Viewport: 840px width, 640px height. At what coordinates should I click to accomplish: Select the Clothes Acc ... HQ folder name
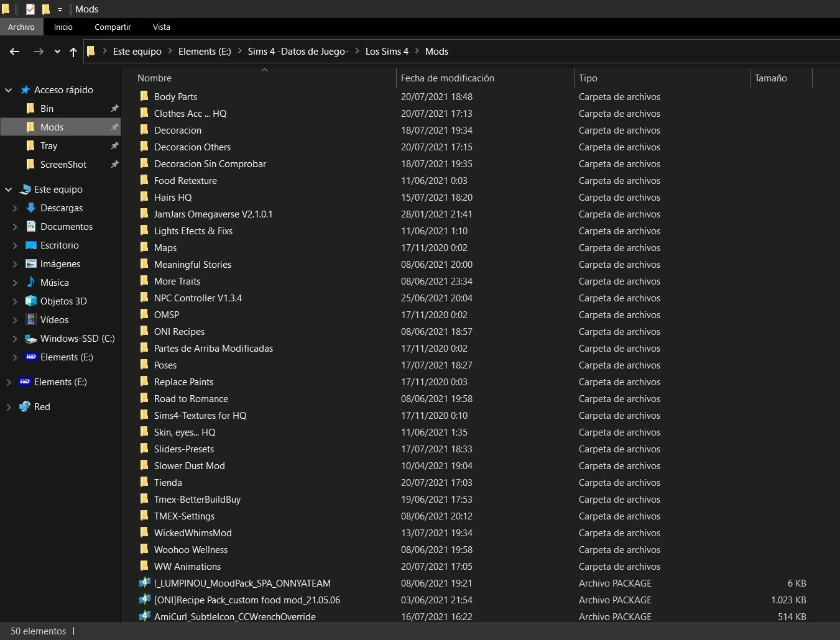(190, 113)
